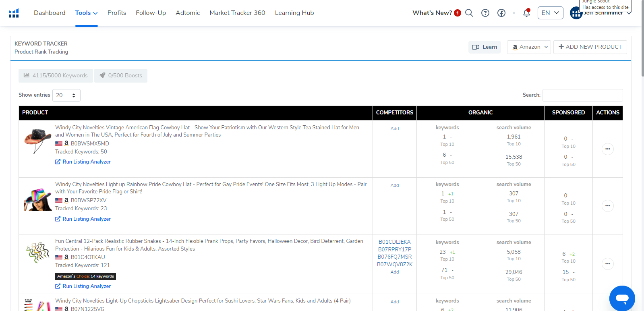The width and height of the screenshot is (644, 311).
Task: Click the Rubber Snakes product thumbnail
Action: (37, 253)
